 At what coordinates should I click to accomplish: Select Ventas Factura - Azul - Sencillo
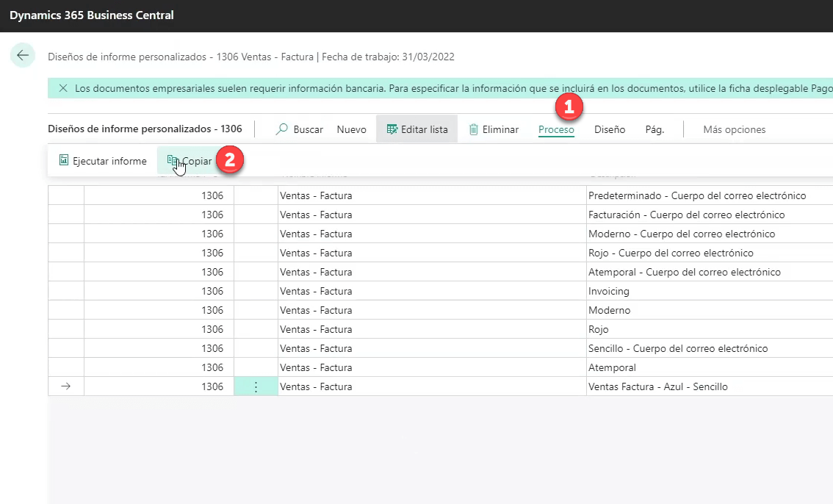click(x=657, y=386)
